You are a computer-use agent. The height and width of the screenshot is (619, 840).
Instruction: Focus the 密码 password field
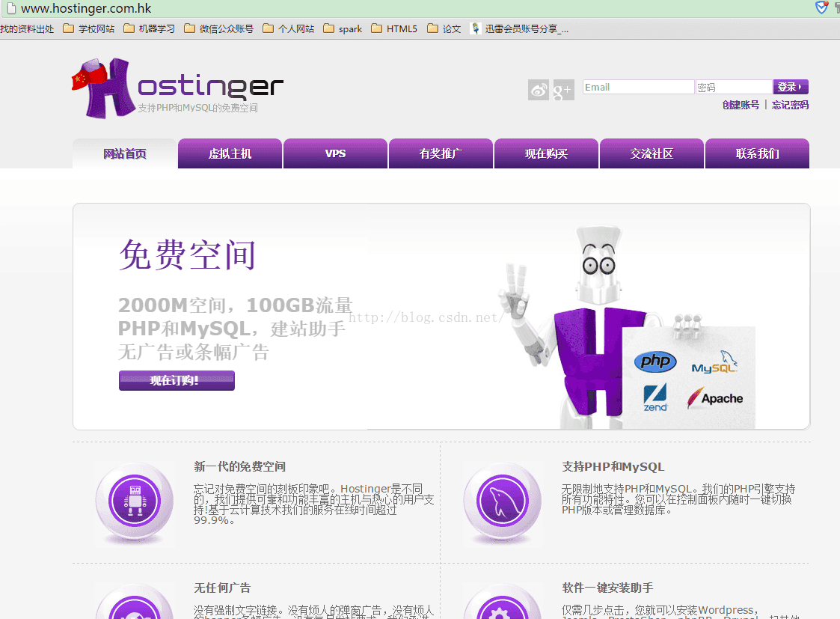tap(734, 87)
